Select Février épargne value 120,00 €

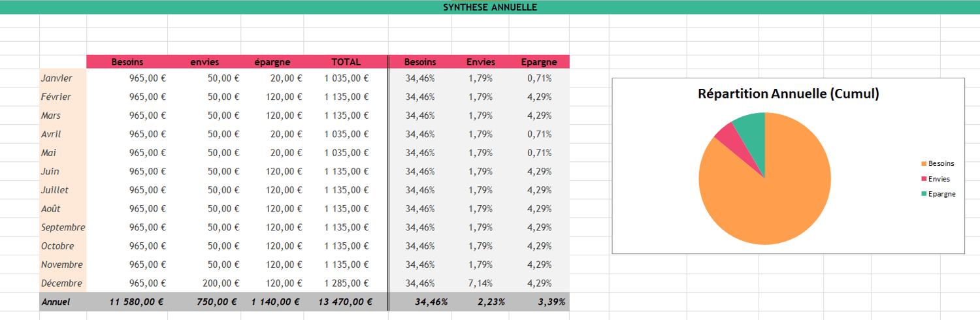[284, 97]
